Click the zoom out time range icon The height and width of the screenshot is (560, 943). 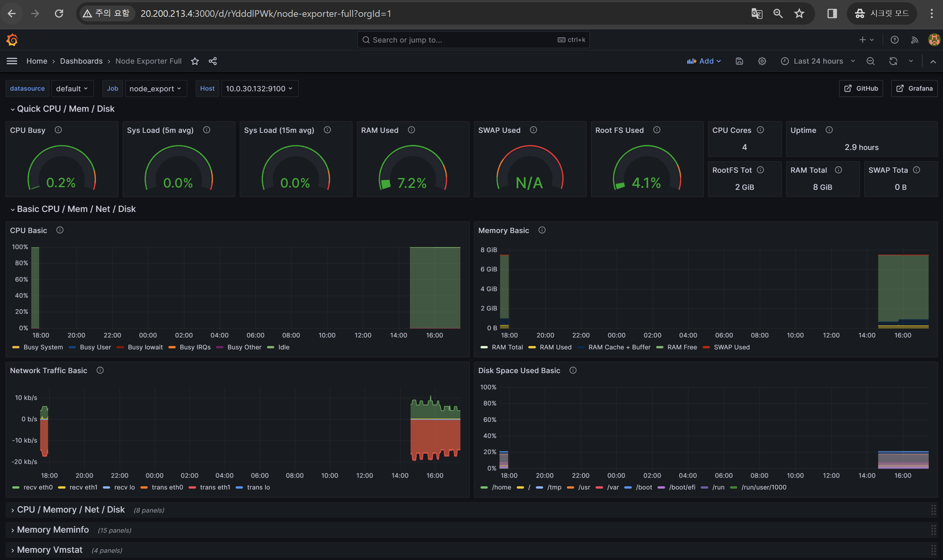click(x=870, y=61)
